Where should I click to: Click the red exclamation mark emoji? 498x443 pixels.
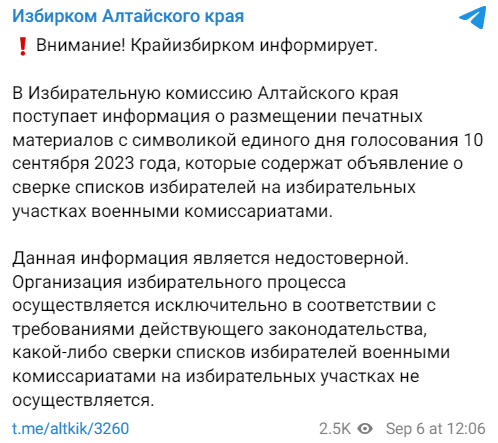(x=23, y=46)
